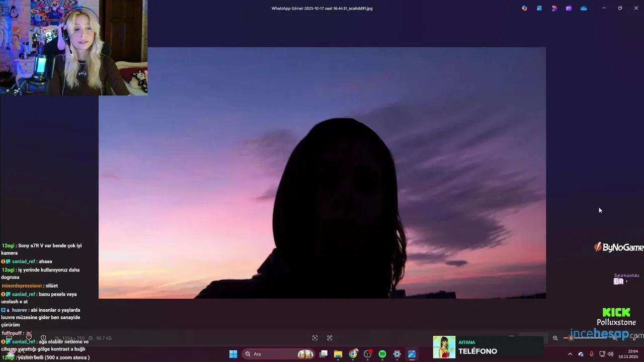Open network settings icon in system tray
The width and height of the screenshot is (644, 362).
pyautogui.click(x=602, y=354)
